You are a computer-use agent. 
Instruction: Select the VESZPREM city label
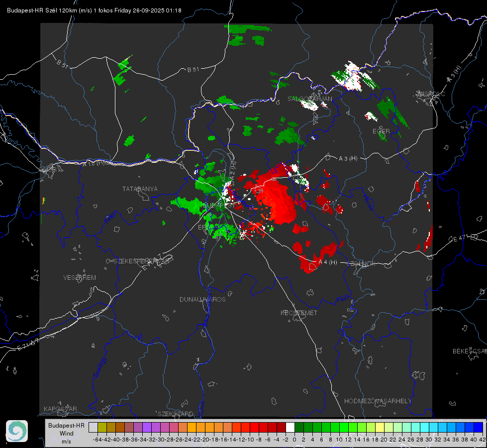[x=80, y=278]
